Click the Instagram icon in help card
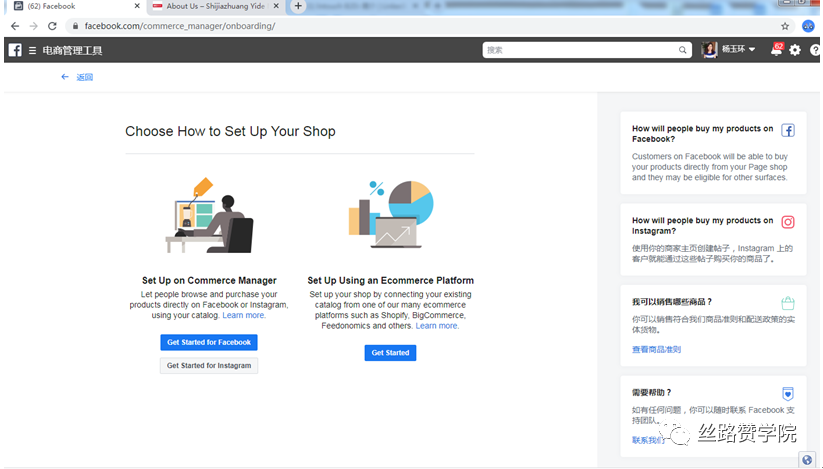 click(787, 222)
